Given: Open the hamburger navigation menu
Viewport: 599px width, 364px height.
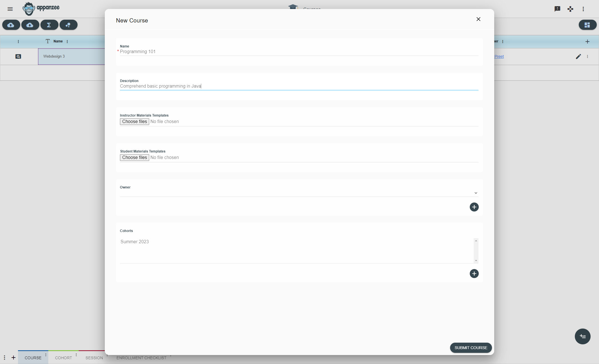Looking at the screenshot, I should click(x=10, y=9).
